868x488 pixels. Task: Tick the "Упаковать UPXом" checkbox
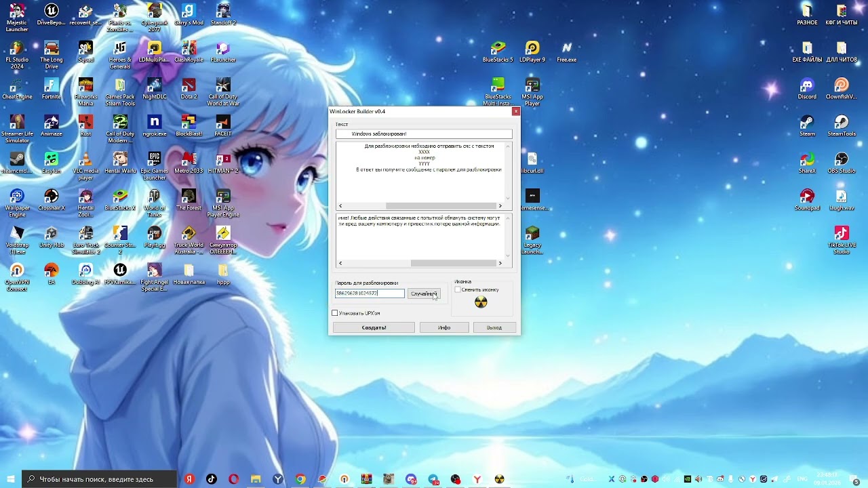pyautogui.click(x=334, y=313)
